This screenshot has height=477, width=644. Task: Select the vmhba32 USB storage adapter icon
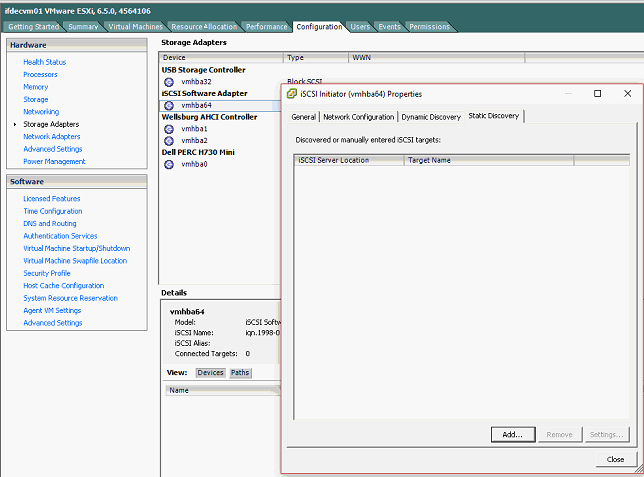pyautogui.click(x=169, y=82)
